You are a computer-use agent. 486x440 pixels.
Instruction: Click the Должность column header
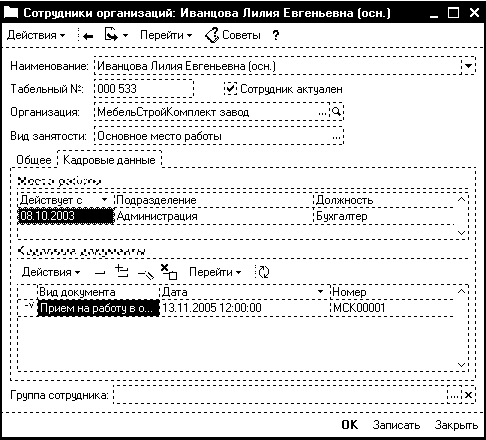[384, 200]
